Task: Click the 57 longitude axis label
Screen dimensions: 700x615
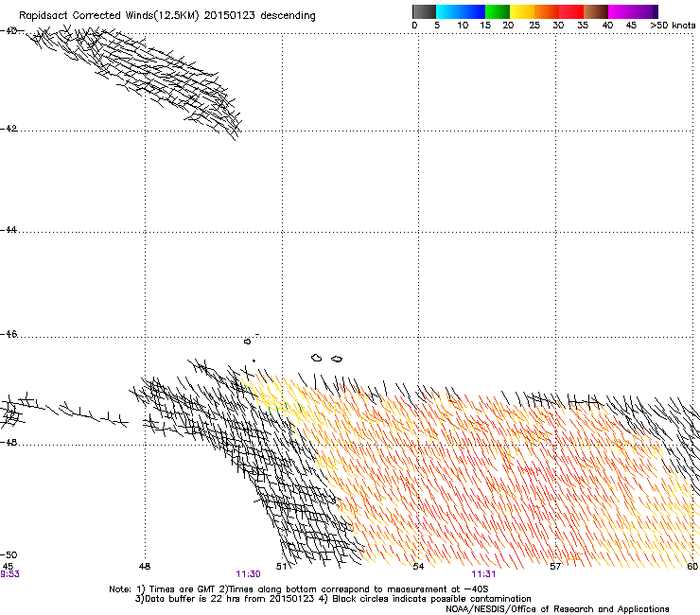Action: click(x=555, y=567)
